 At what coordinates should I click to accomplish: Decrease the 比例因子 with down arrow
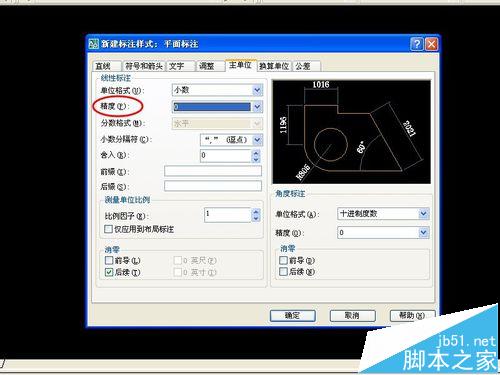coord(256,218)
